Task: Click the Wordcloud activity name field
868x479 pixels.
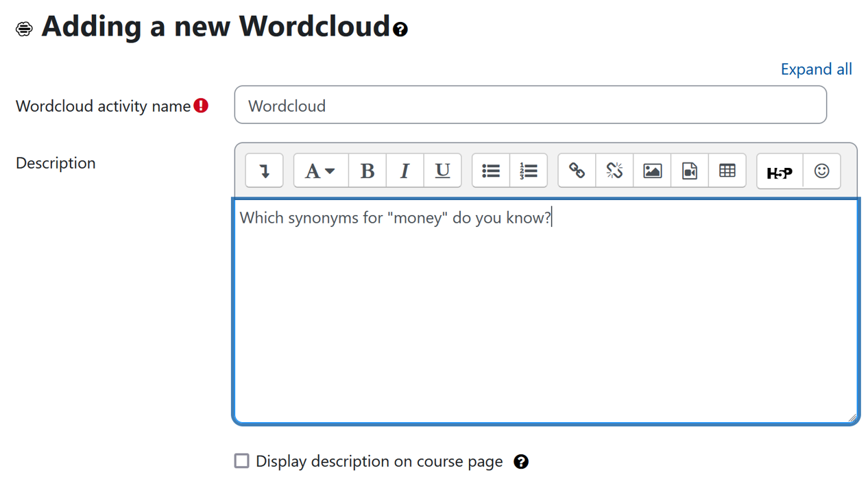Action: (530, 106)
